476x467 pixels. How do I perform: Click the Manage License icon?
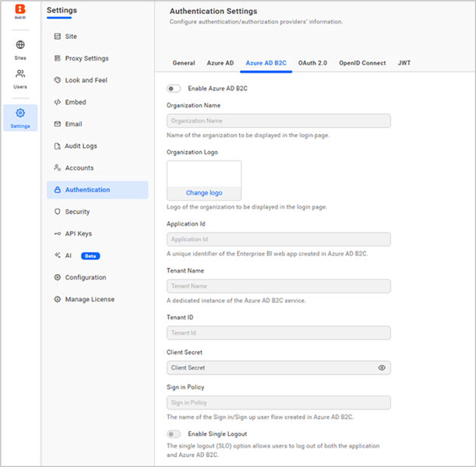click(58, 300)
